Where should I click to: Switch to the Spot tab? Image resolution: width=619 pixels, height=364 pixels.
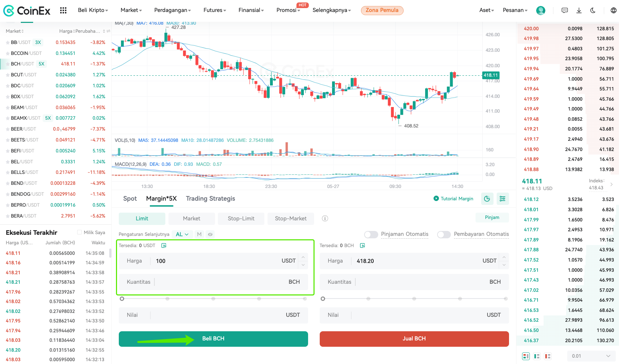point(130,199)
